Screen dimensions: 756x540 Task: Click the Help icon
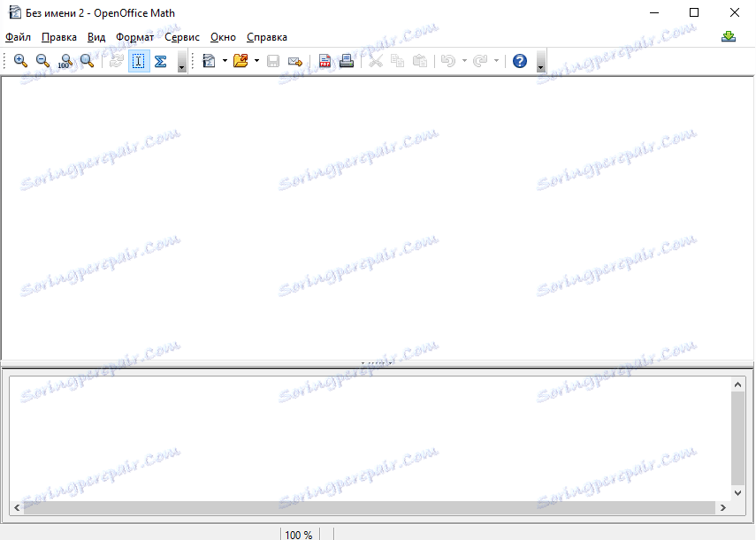[520, 61]
